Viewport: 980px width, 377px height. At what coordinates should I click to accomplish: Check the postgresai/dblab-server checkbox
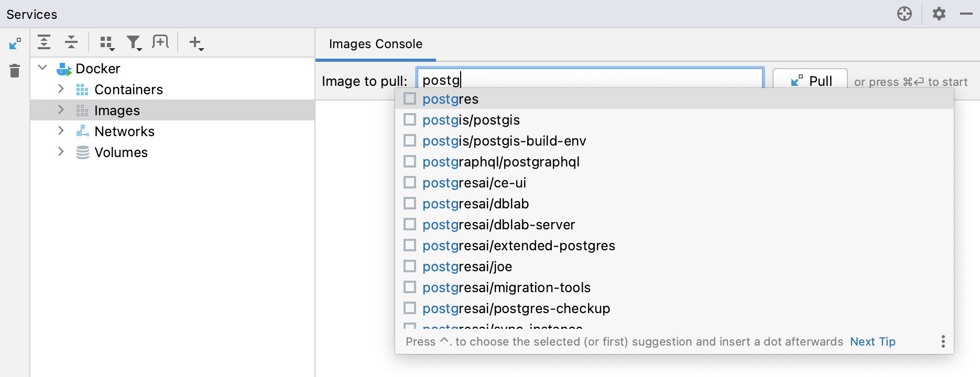coord(409,224)
